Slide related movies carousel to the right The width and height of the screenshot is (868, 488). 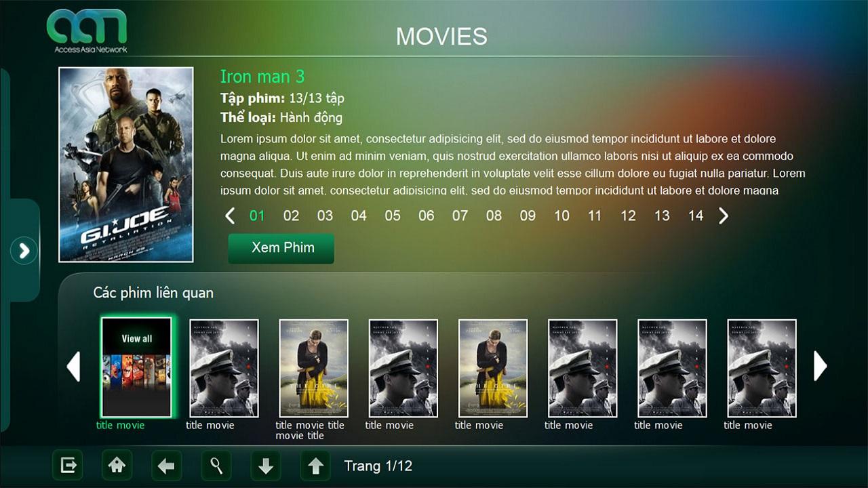(x=821, y=366)
